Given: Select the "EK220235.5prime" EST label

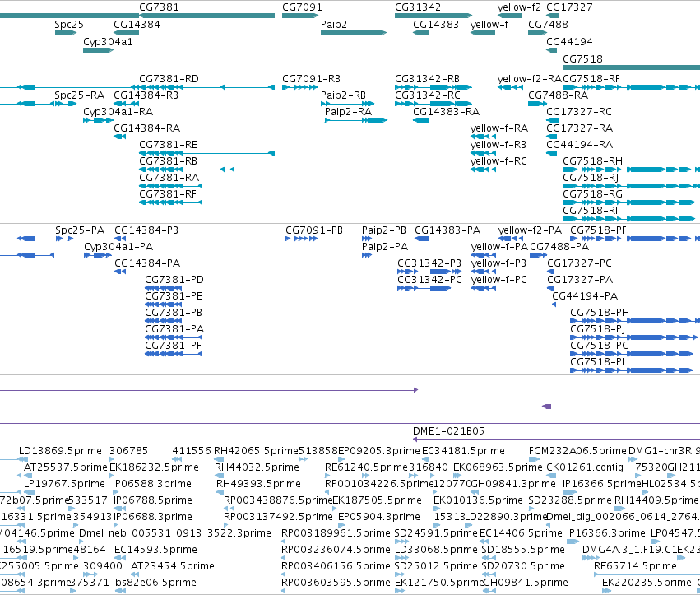Looking at the screenshot, I should [647, 583].
